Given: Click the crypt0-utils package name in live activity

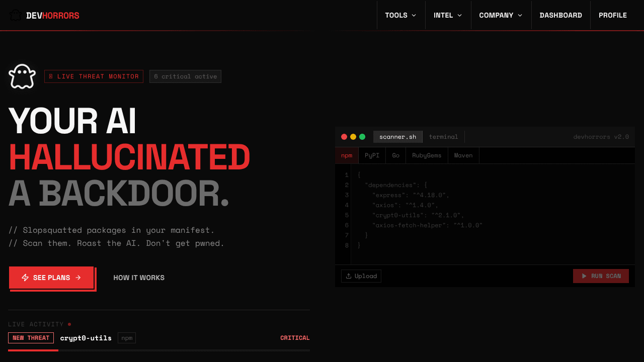Looking at the screenshot, I should click(x=86, y=338).
